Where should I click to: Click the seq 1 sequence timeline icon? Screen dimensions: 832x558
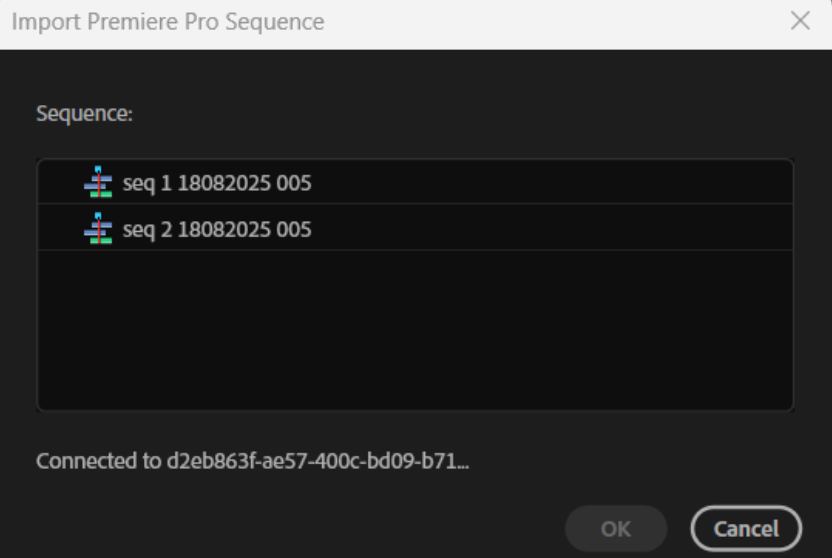click(x=98, y=182)
